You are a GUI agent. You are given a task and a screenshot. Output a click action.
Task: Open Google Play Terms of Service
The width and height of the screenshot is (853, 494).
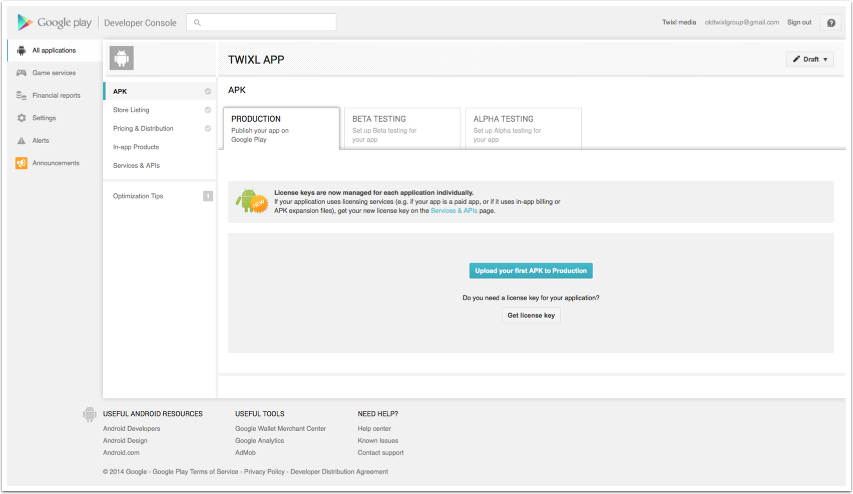[x=195, y=472]
